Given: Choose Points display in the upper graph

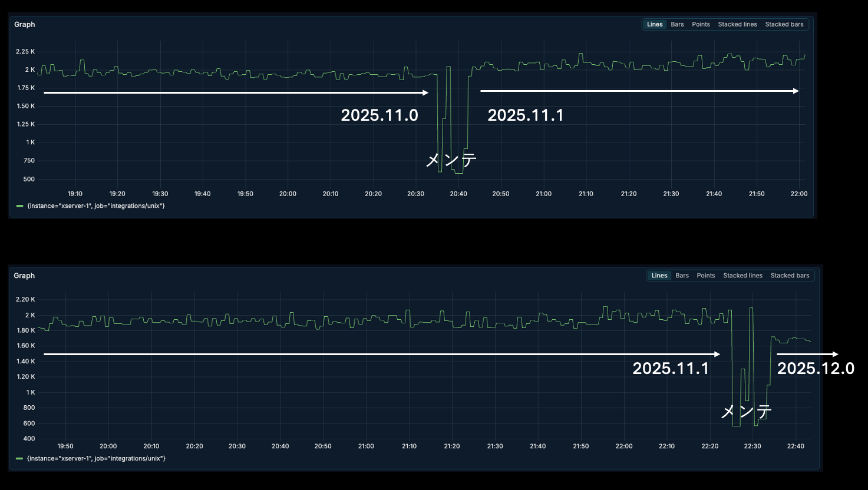Looking at the screenshot, I should tap(701, 25).
